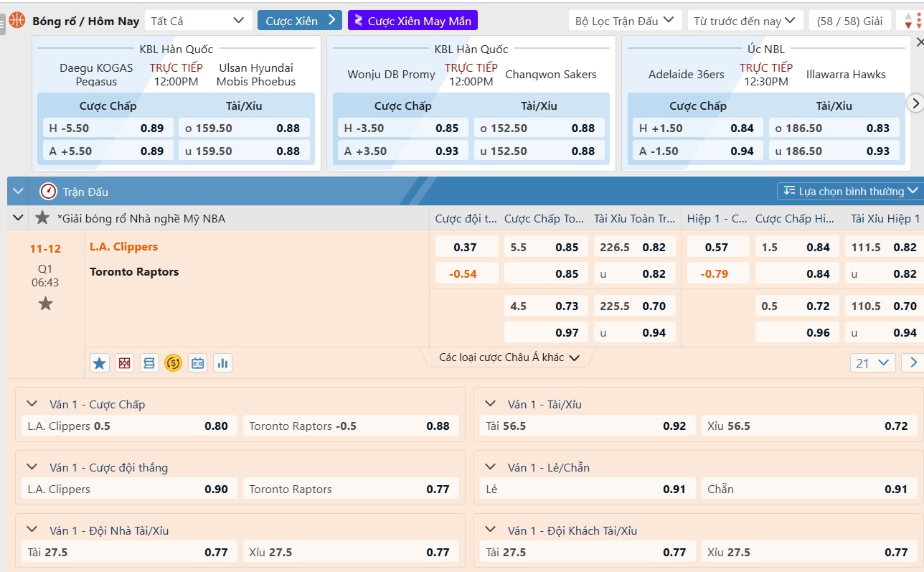Collapse Ván 1 - Tài/Xỉu section
Screen dimensions: 924x572
click(491, 404)
